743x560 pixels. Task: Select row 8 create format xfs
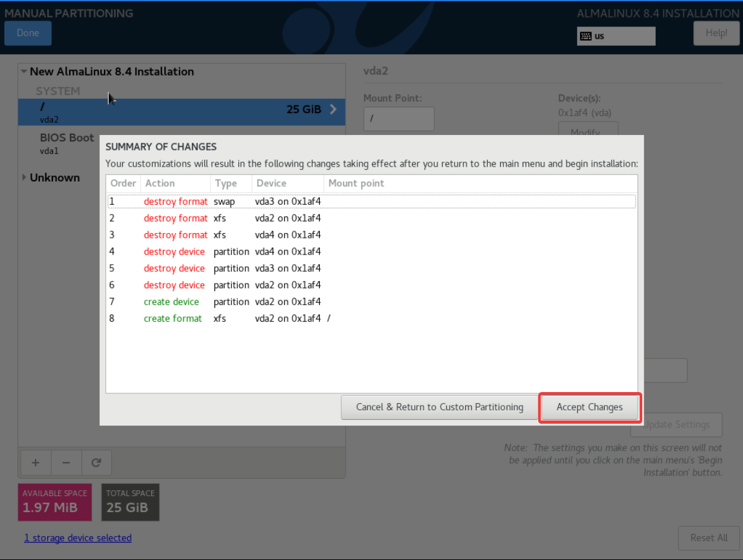[x=371, y=318]
